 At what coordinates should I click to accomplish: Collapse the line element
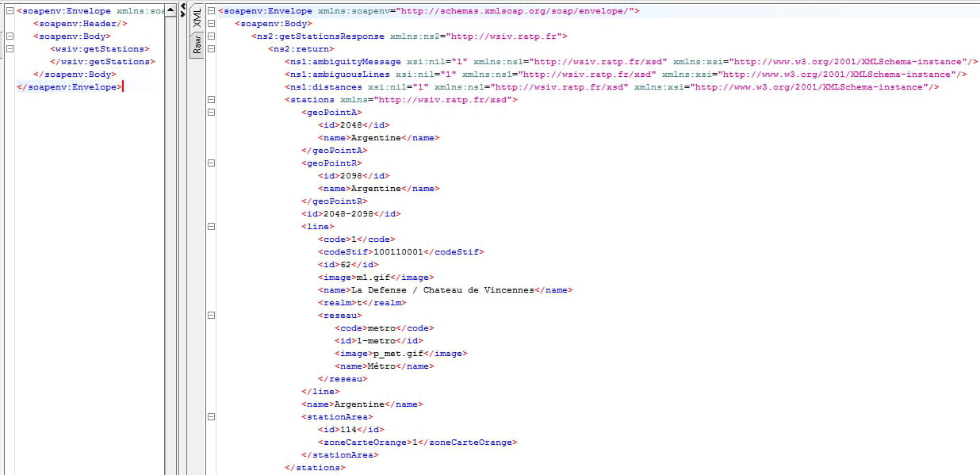(211, 227)
